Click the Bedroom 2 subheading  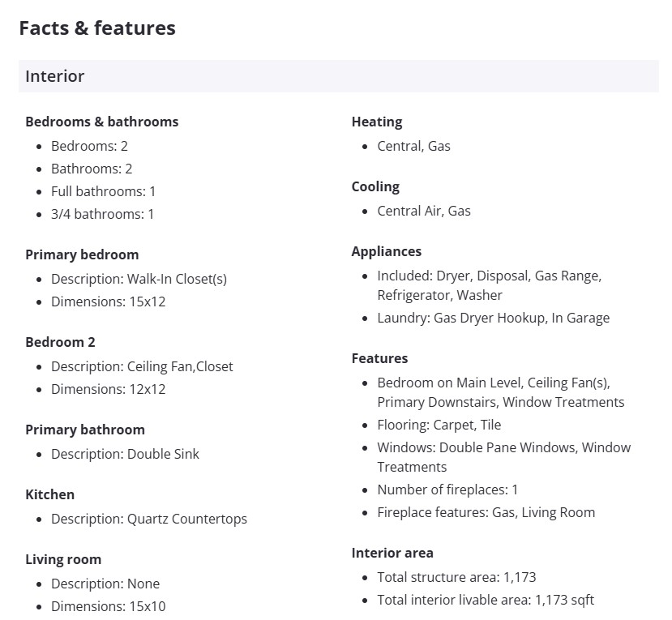[60, 342]
